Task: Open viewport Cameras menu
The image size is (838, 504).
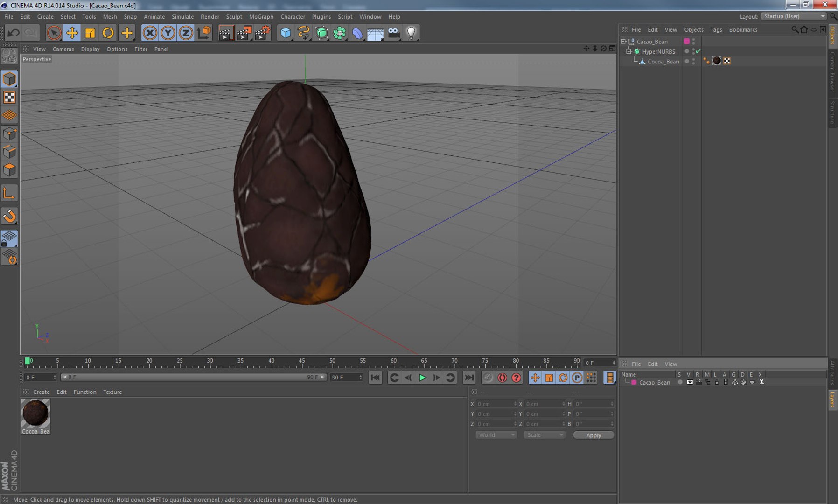Action: pos(63,49)
